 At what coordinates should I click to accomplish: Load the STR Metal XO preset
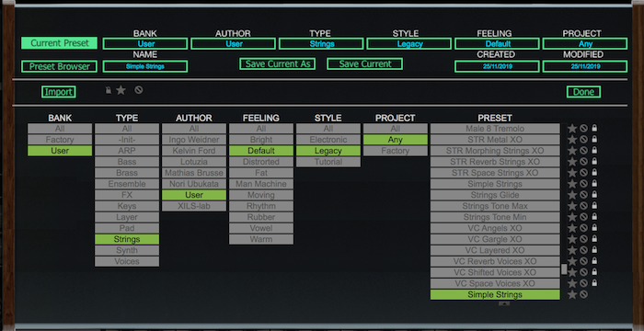pyautogui.click(x=495, y=140)
